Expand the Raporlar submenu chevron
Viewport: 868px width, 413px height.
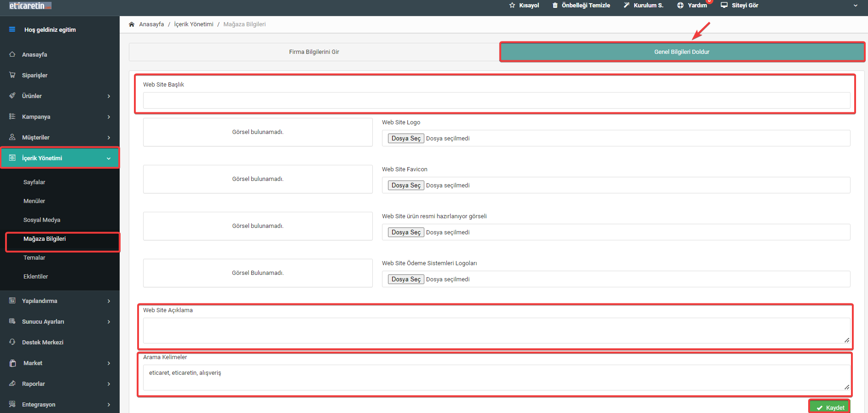[x=109, y=384]
